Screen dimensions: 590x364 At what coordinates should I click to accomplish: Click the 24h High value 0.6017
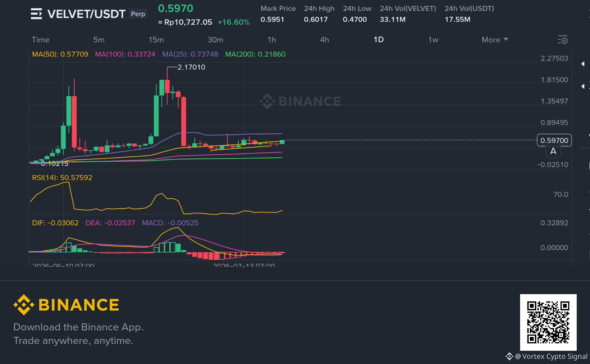pyautogui.click(x=316, y=19)
